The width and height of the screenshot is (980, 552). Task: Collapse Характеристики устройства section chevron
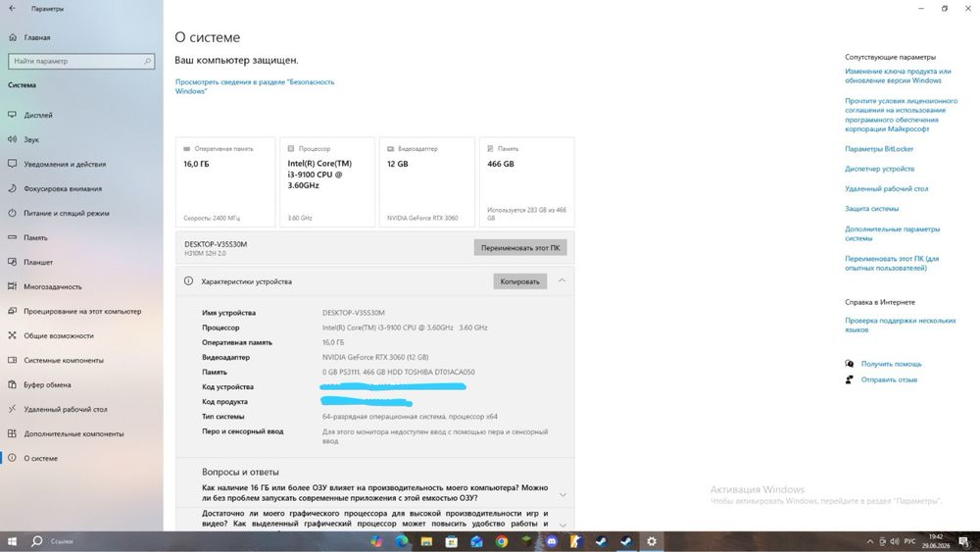562,280
